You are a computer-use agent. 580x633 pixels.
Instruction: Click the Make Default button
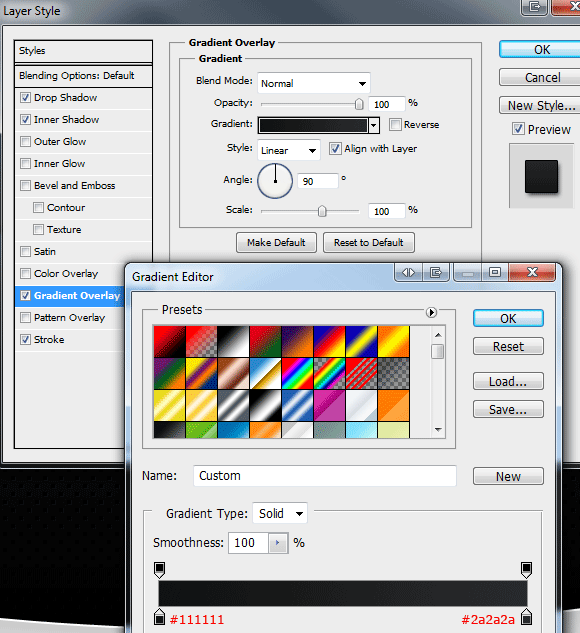(x=276, y=243)
